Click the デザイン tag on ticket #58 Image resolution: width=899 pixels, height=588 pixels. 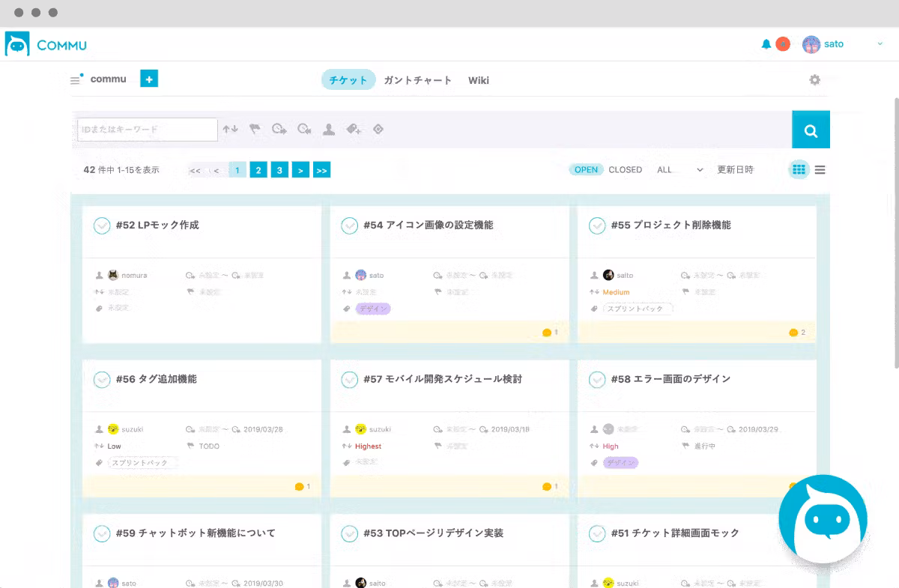tap(620, 463)
